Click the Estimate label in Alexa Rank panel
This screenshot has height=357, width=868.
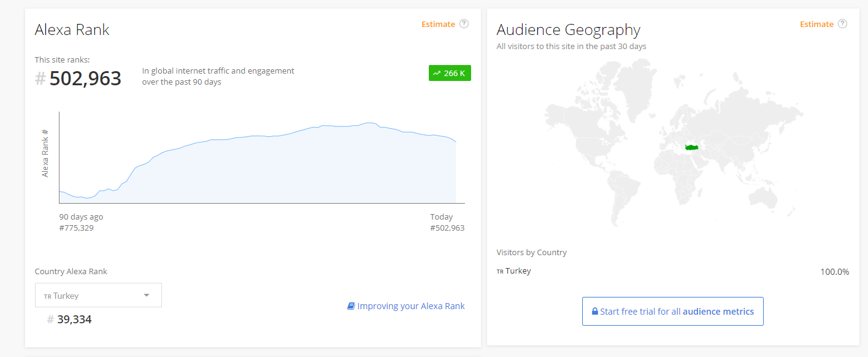pyautogui.click(x=438, y=24)
